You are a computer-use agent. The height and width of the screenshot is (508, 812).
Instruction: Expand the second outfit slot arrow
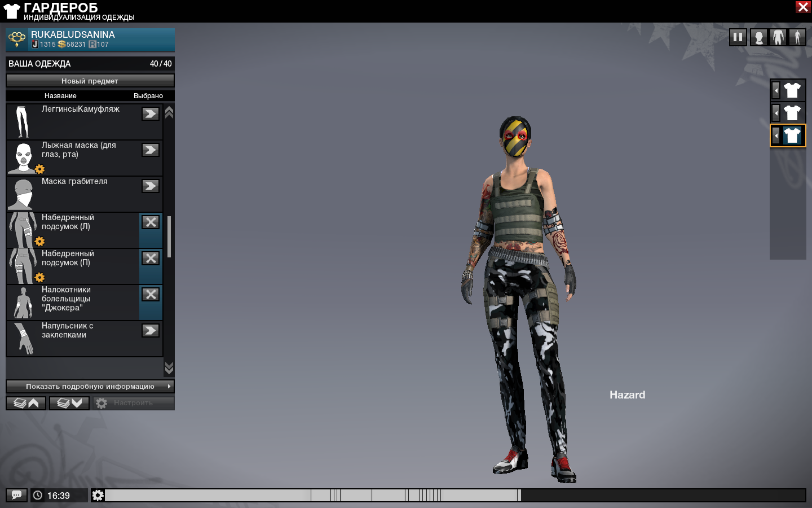[776, 113]
